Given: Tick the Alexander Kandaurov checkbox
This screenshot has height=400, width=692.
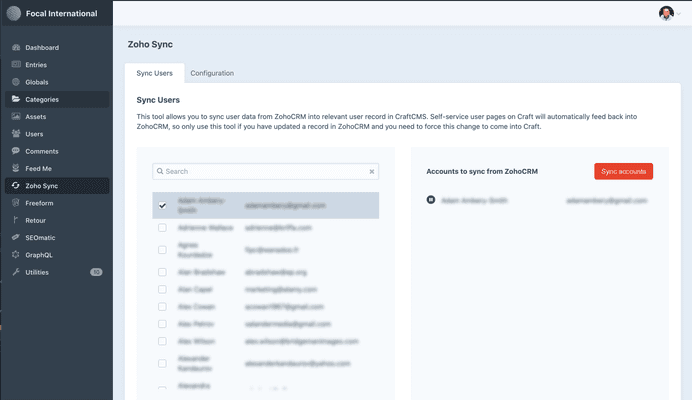Looking at the screenshot, I should coord(162,363).
